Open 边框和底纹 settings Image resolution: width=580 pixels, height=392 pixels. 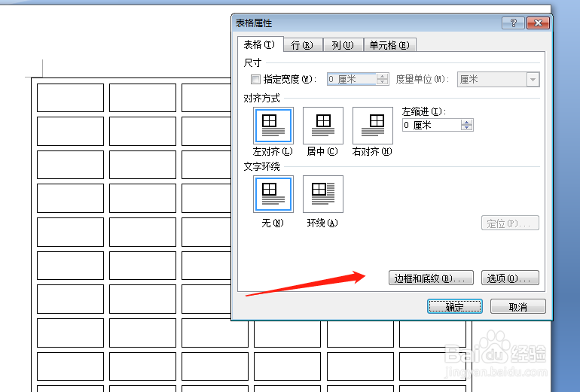(431, 278)
